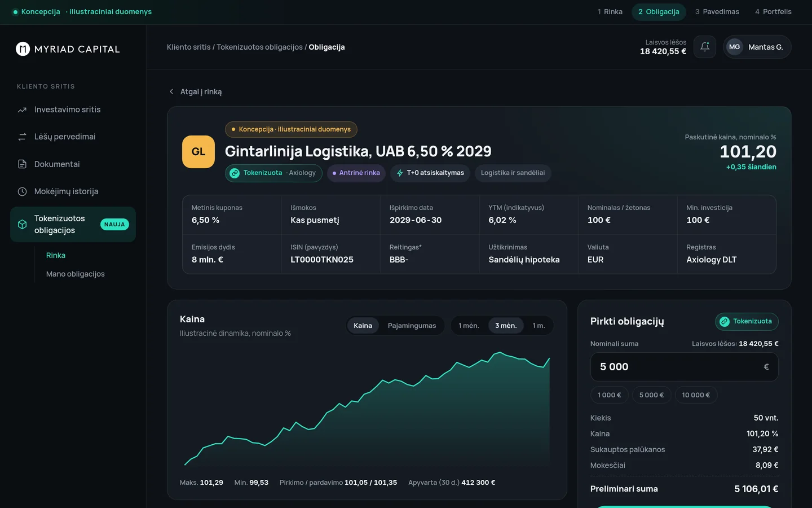The height and width of the screenshot is (508, 812).
Task: Click the Apyvarta (30 d.) value 412 300 €
Action: coord(478,483)
